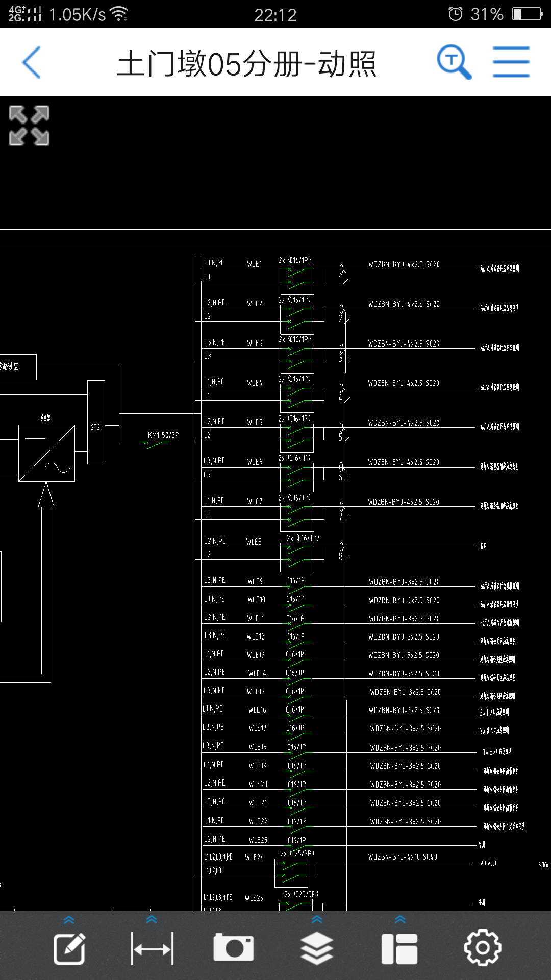Expand options above the layout tool
This screenshot has height=980, width=551.
pos(400,919)
